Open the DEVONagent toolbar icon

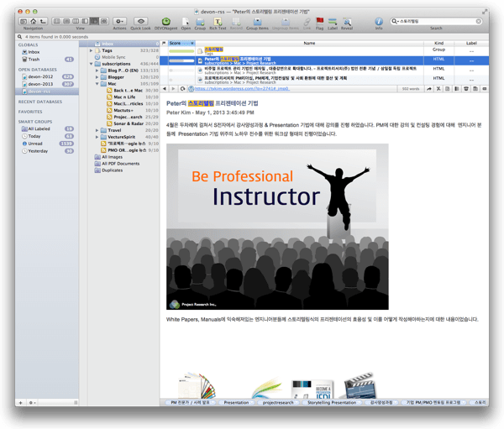pyautogui.click(x=165, y=21)
